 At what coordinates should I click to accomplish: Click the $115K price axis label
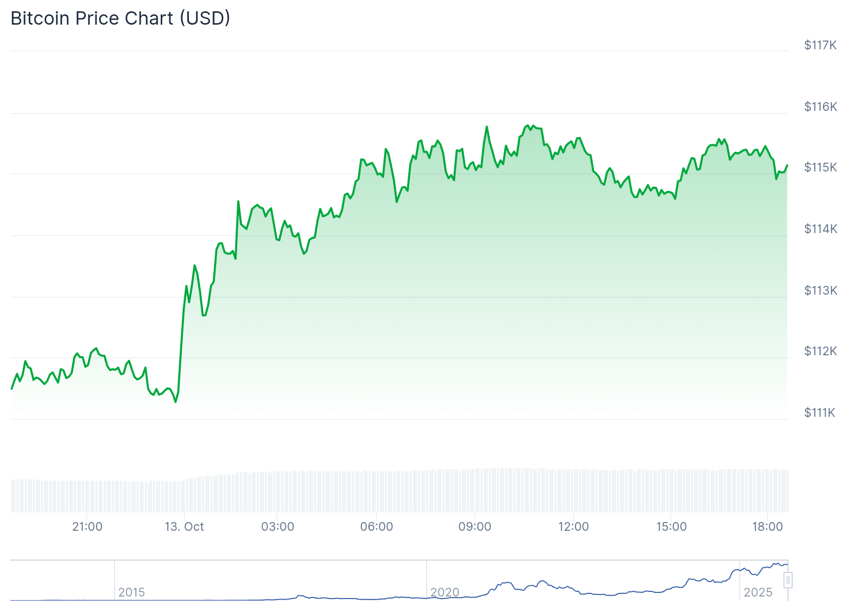(x=820, y=167)
